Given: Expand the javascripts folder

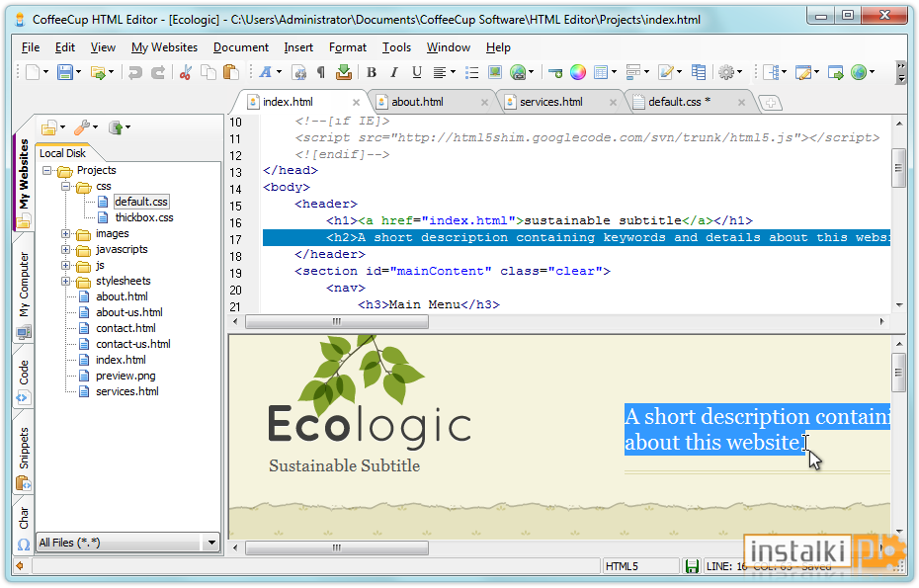Looking at the screenshot, I should (x=65, y=250).
